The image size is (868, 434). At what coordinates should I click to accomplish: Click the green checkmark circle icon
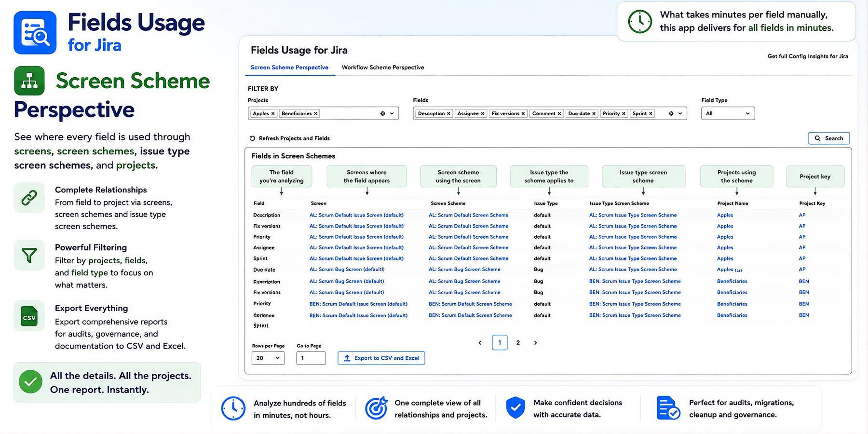click(x=30, y=382)
